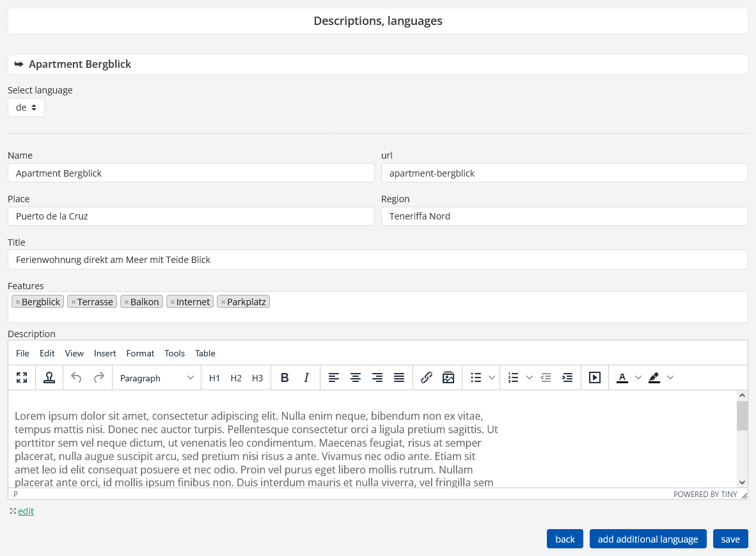This screenshot has width=756, height=556.
Task: Apply justify text alignment
Action: point(399,377)
